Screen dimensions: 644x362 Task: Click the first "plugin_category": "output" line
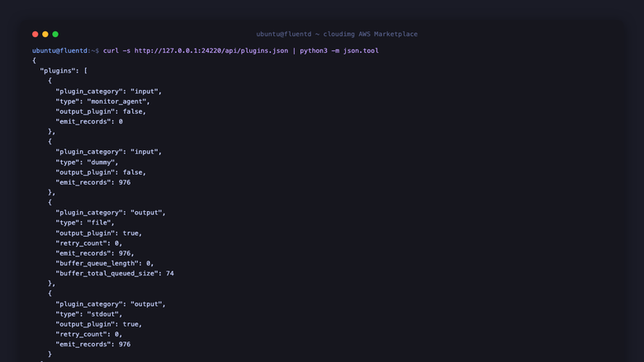click(111, 213)
